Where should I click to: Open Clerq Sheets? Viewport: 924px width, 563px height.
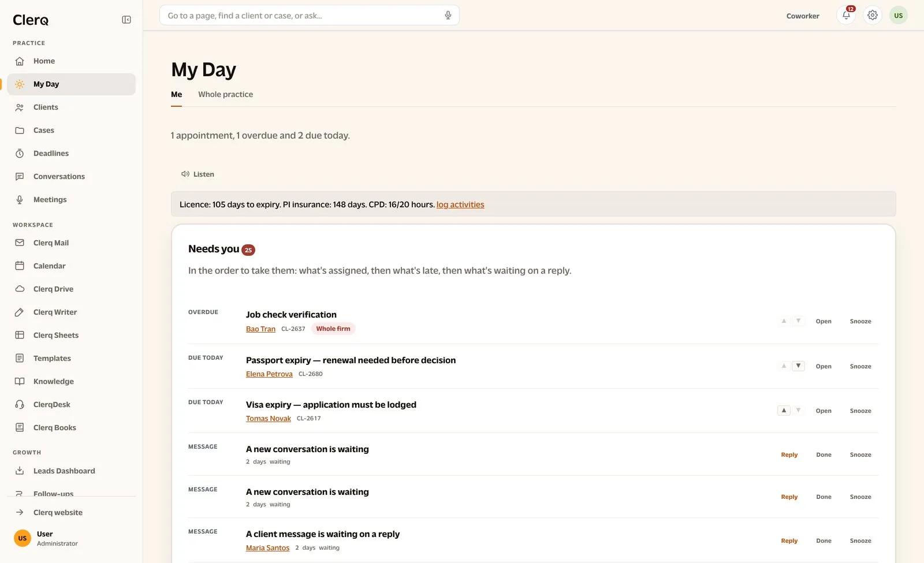(72, 335)
